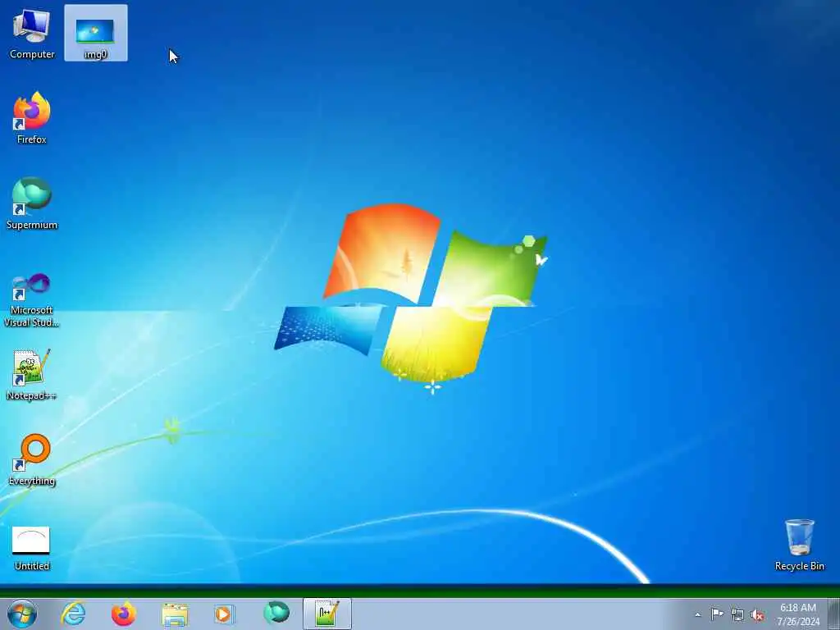
Task: Select the Notepad++ desktop shortcut
Action: click(32, 374)
